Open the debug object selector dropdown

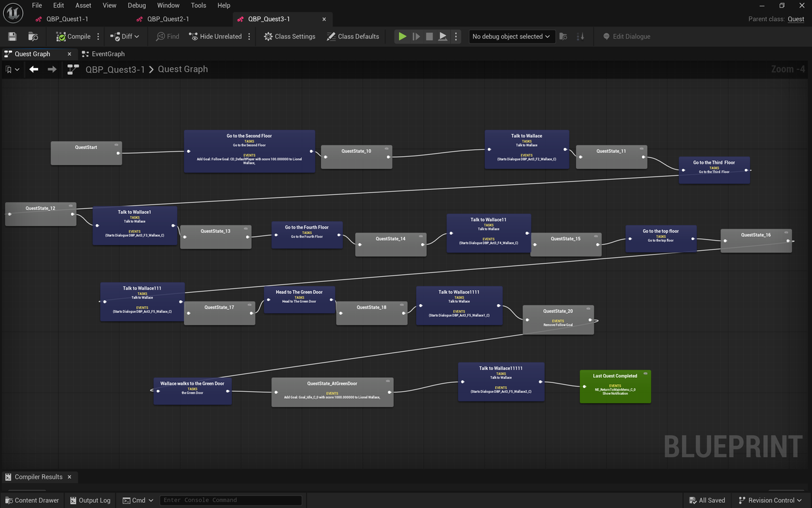[512, 37]
